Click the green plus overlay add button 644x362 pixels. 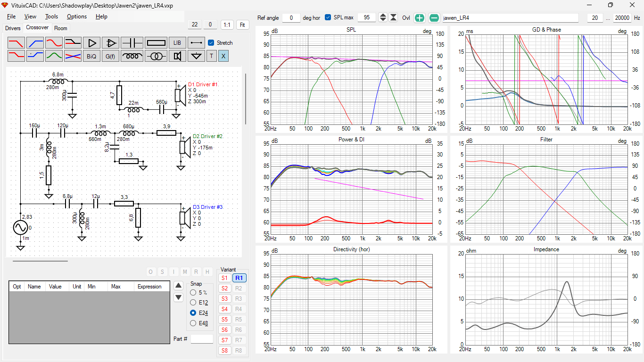tap(420, 18)
